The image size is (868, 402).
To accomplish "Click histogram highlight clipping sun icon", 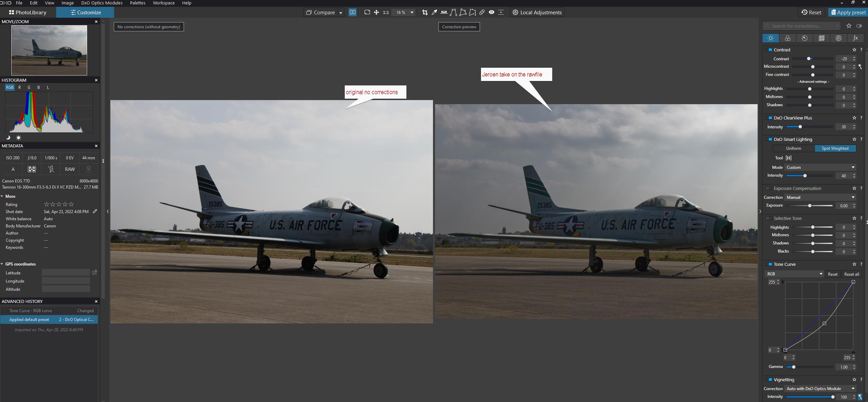I will pyautogui.click(x=18, y=138).
